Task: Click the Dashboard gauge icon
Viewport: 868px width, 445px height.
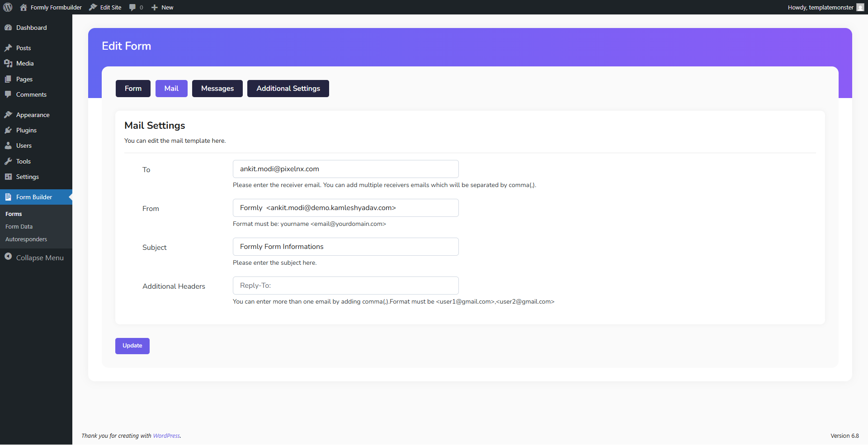Action: pyautogui.click(x=8, y=28)
